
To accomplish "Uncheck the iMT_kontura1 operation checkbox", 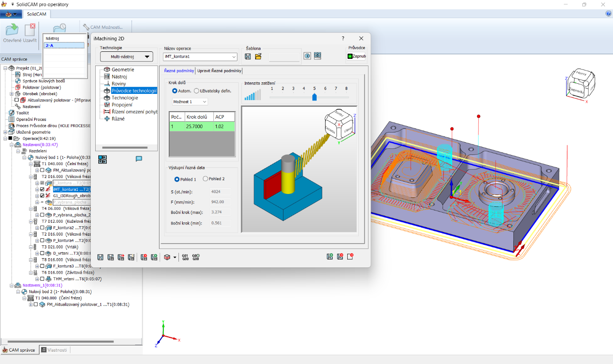I will click(43, 189).
